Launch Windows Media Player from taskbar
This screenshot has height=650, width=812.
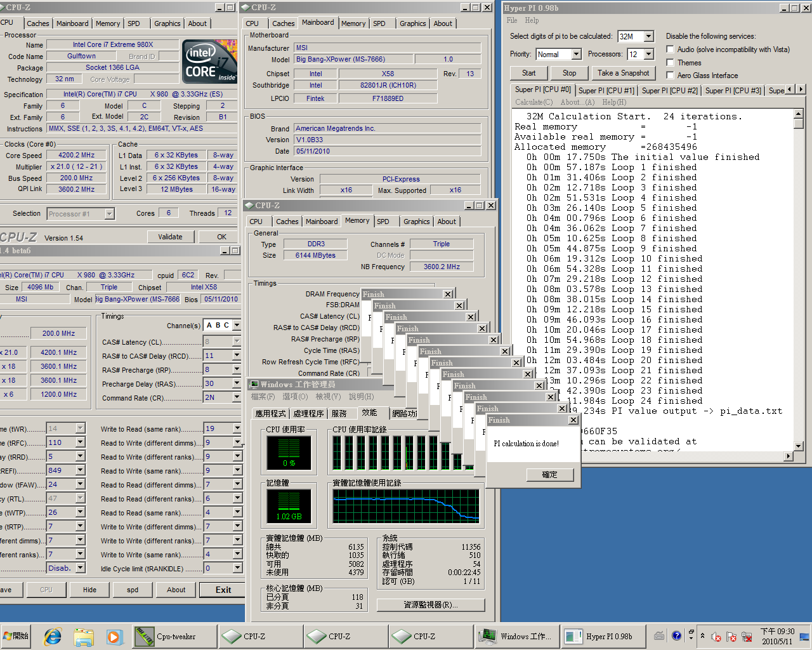(114, 636)
